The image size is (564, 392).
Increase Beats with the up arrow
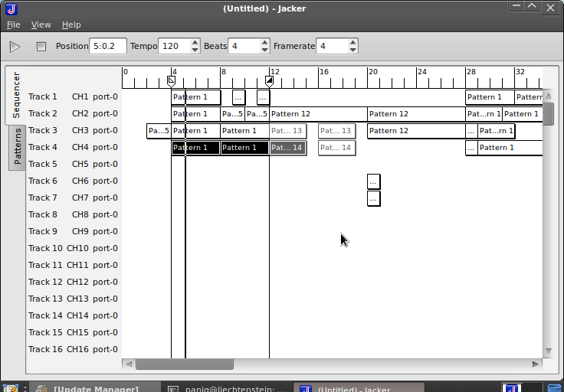[x=264, y=42]
